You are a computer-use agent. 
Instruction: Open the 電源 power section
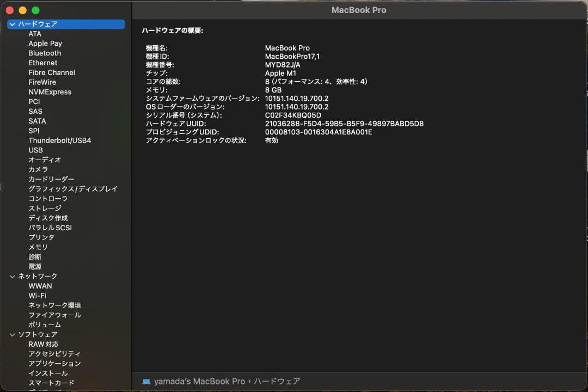(35, 266)
